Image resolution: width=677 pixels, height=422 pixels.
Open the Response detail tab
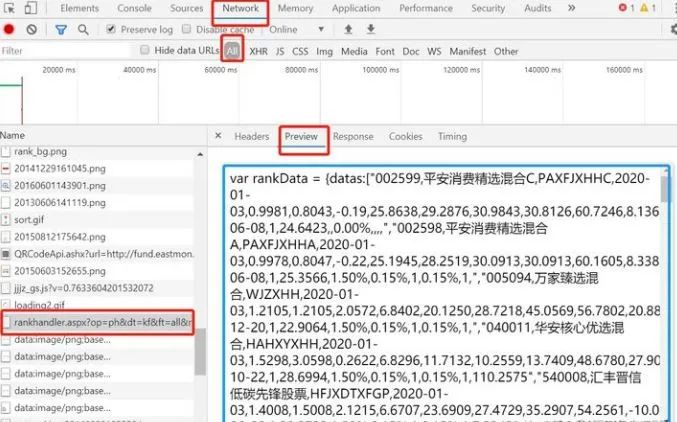pyautogui.click(x=353, y=136)
